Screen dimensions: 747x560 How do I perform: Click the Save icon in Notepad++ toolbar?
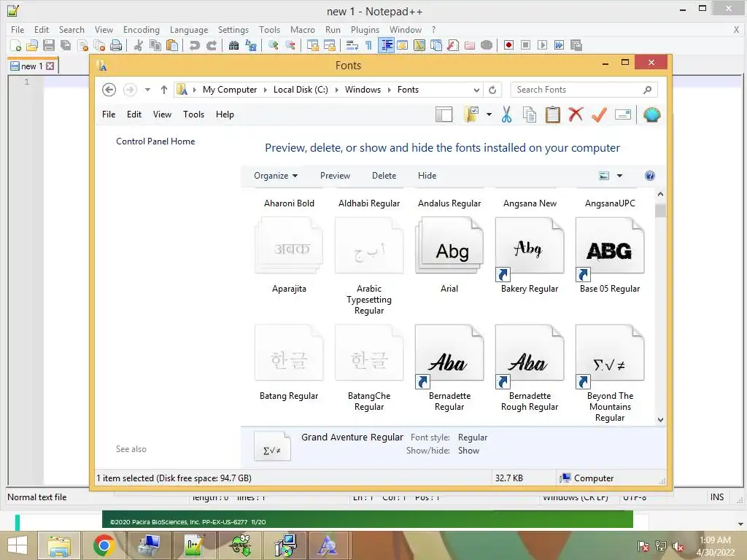[49, 45]
